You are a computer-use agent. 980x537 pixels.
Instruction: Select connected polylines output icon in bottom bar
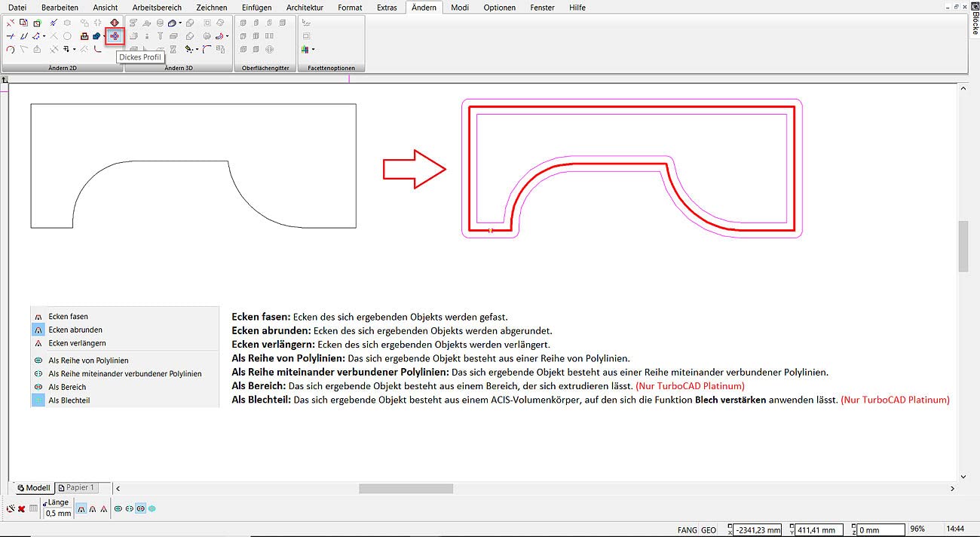tap(130, 509)
